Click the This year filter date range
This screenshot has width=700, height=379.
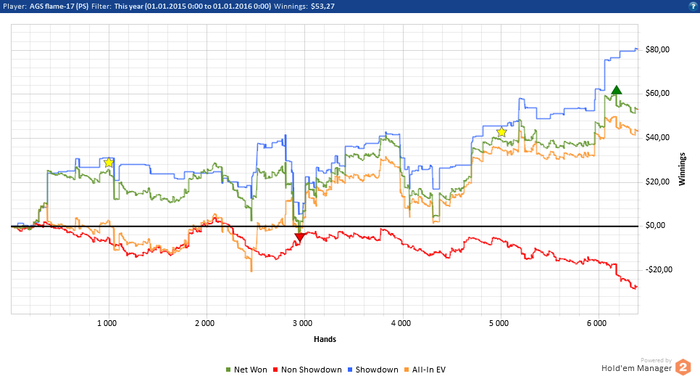[192, 6]
